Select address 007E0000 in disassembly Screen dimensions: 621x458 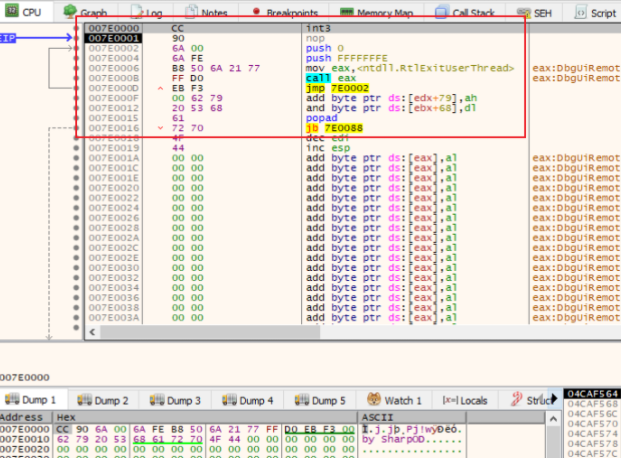pos(114,28)
